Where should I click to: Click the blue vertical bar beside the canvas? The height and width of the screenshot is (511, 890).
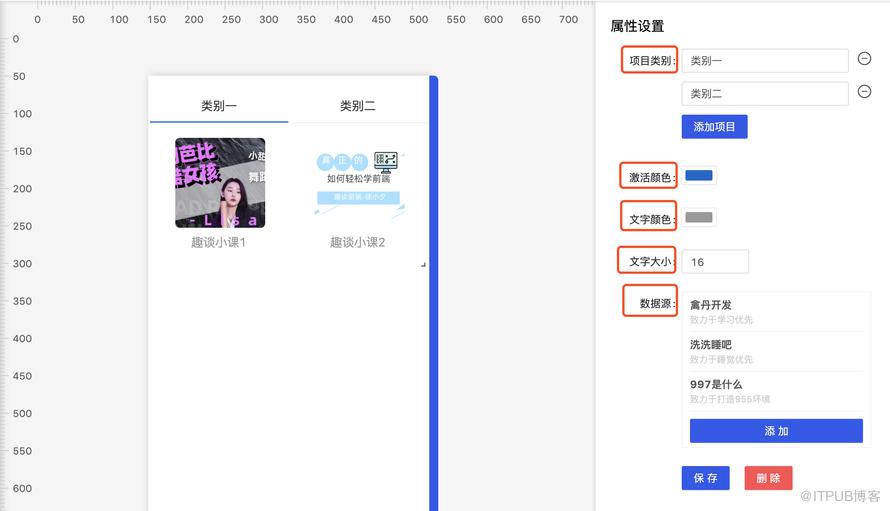pos(434,293)
